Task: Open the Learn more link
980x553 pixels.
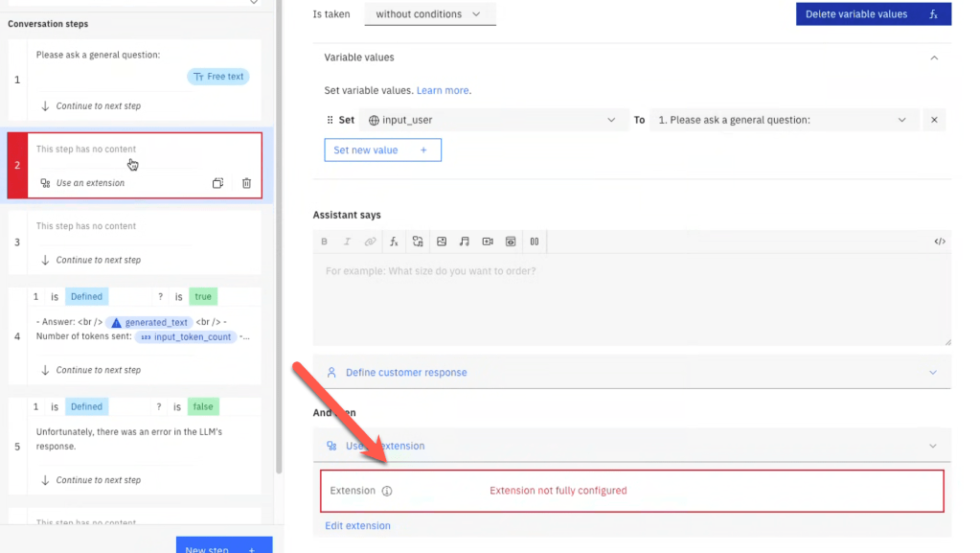Action: point(443,90)
